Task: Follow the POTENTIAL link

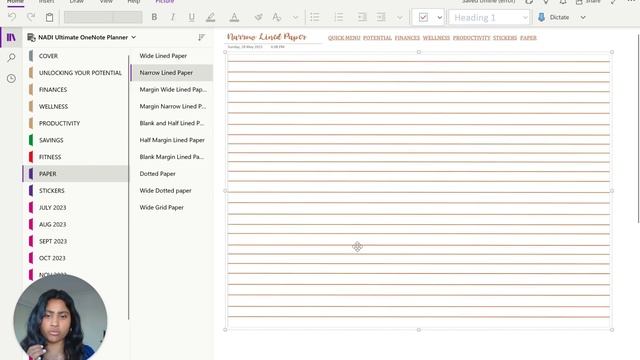Action: coord(377,38)
